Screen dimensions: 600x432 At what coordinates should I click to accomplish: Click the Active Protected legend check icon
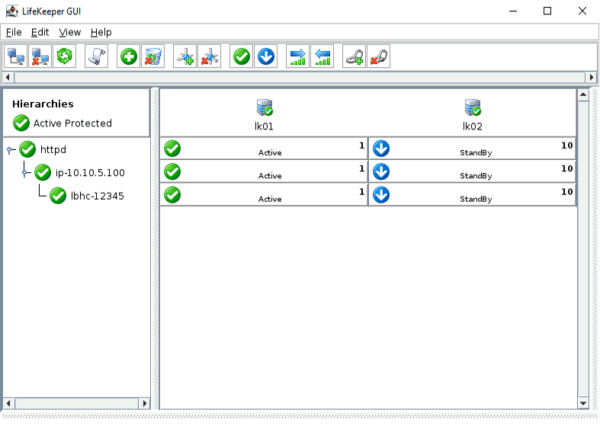(x=21, y=123)
